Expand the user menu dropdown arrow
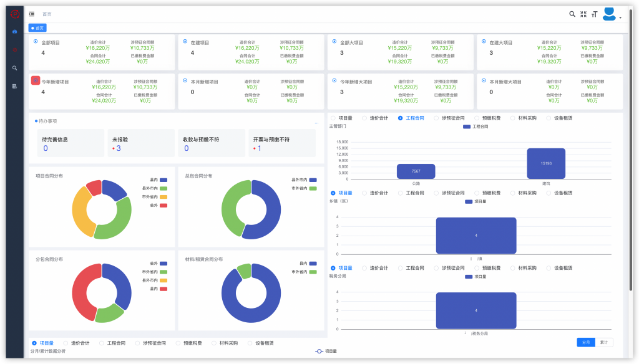Viewport: 639px width, 364px height. (x=620, y=17)
